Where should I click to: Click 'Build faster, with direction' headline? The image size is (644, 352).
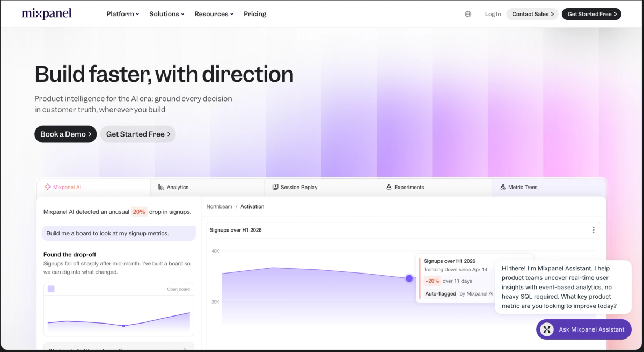click(x=164, y=74)
